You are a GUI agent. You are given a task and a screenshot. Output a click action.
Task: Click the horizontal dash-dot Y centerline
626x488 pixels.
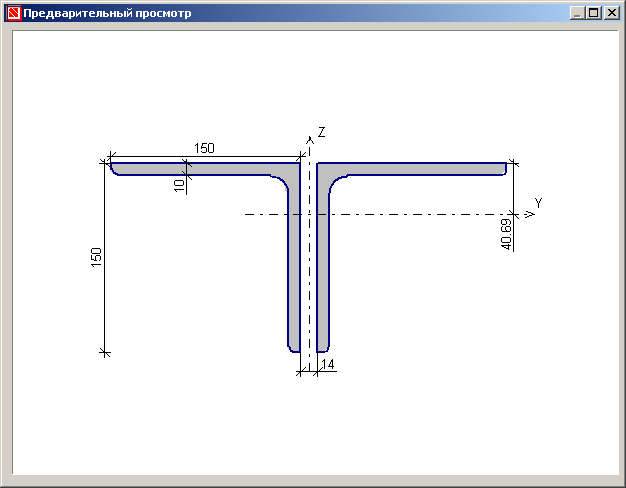point(400,214)
